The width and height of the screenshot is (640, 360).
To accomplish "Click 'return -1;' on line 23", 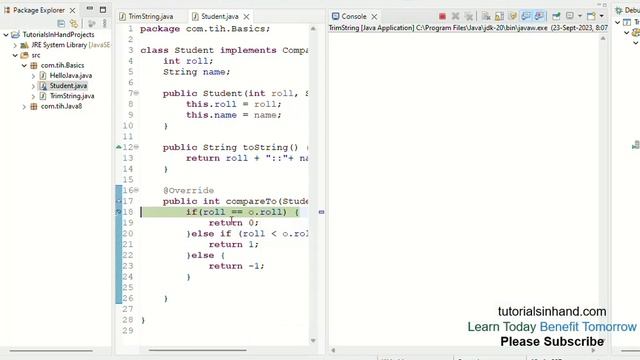I will (x=236, y=266).
